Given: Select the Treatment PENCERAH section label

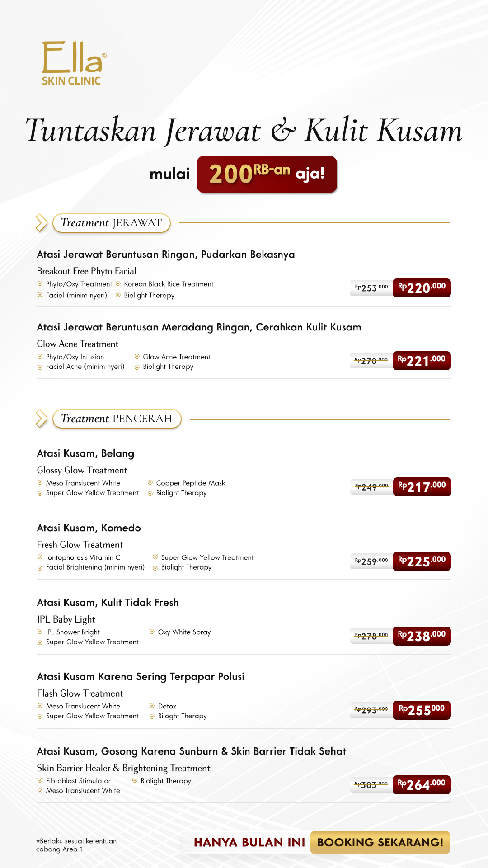Looking at the screenshot, I should [x=117, y=419].
